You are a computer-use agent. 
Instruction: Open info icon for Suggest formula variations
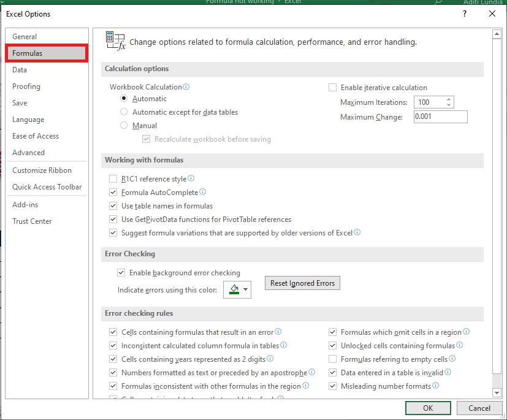357,232
